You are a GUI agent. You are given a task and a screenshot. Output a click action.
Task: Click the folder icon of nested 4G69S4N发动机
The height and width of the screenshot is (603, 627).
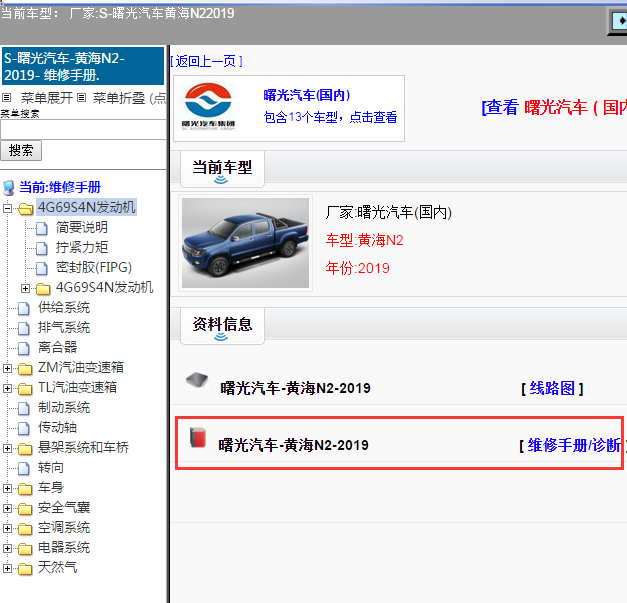(43, 288)
